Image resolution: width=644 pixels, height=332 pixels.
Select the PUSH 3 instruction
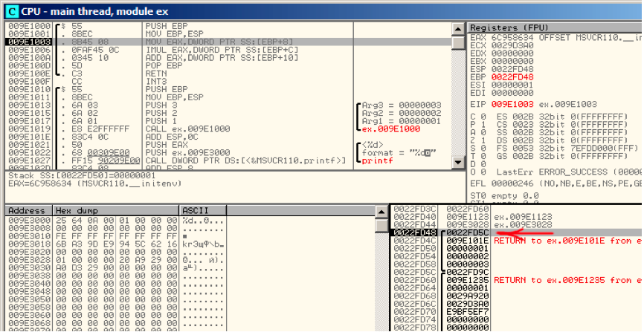pos(161,105)
